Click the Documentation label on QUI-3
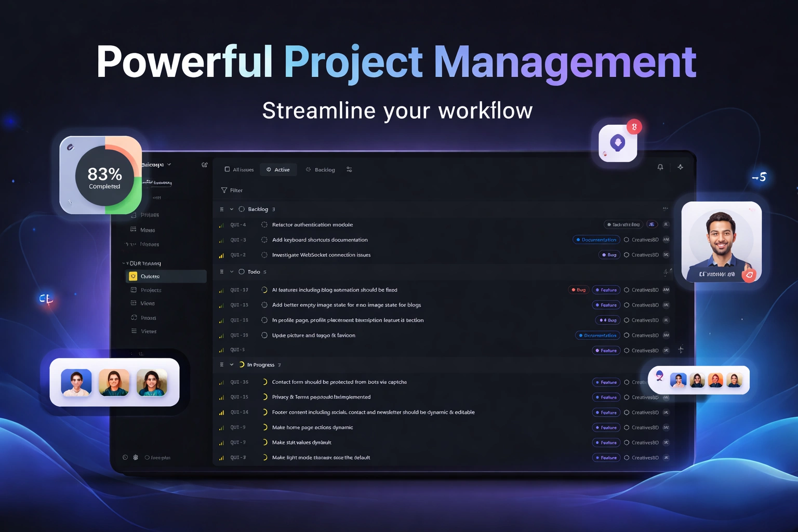Viewport: 798px width, 532px height. [x=596, y=240]
